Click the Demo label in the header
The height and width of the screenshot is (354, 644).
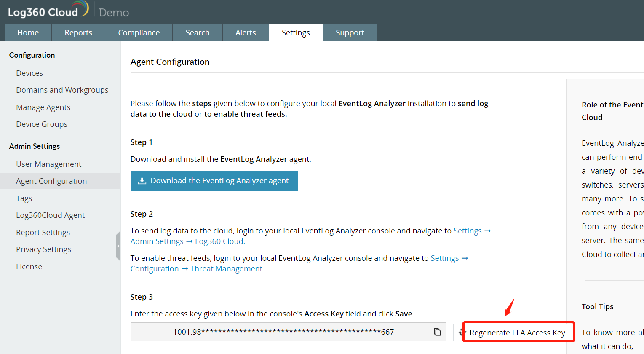[114, 12]
